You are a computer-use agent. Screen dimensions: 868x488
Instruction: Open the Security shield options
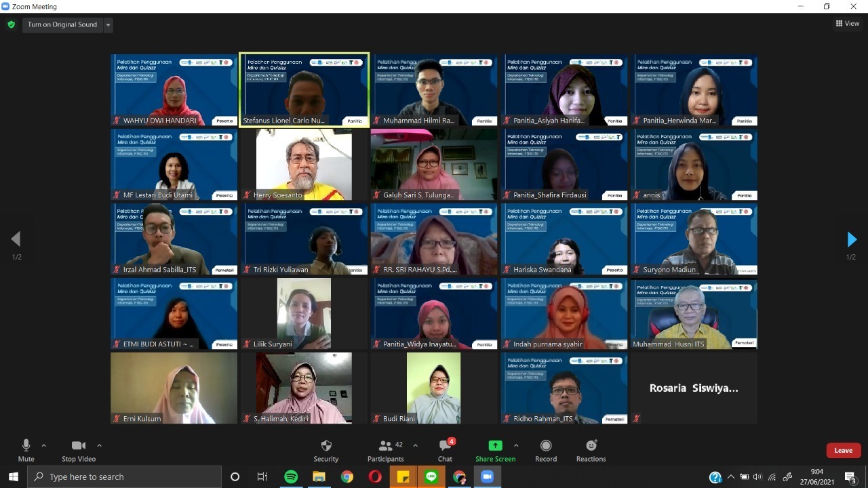pyautogui.click(x=325, y=450)
